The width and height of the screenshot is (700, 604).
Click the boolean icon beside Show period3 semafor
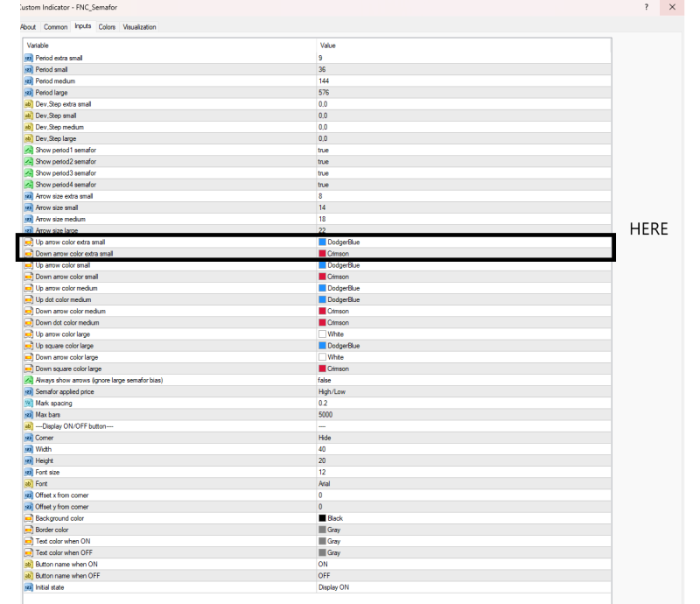pos(29,173)
